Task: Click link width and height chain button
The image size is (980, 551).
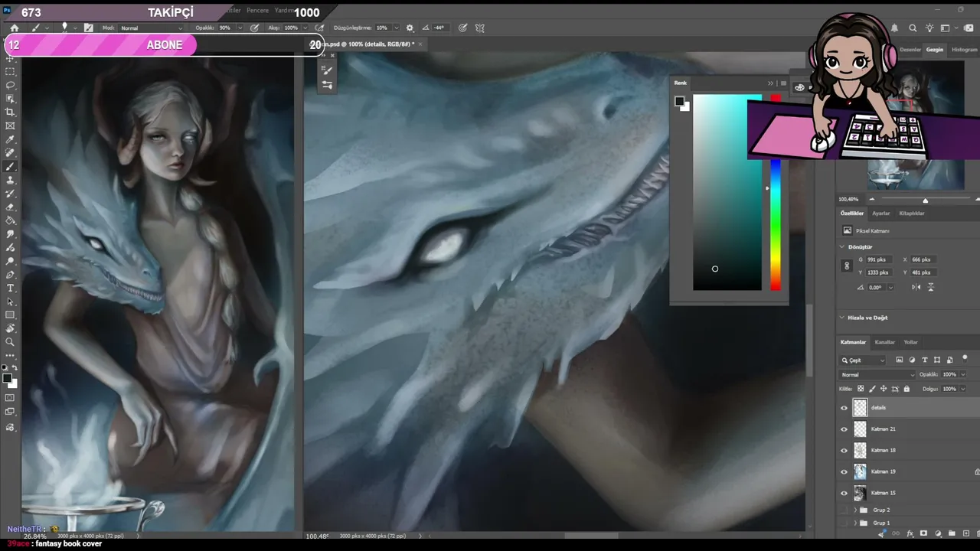Action: pyautogui.click(x=847, y=266)
